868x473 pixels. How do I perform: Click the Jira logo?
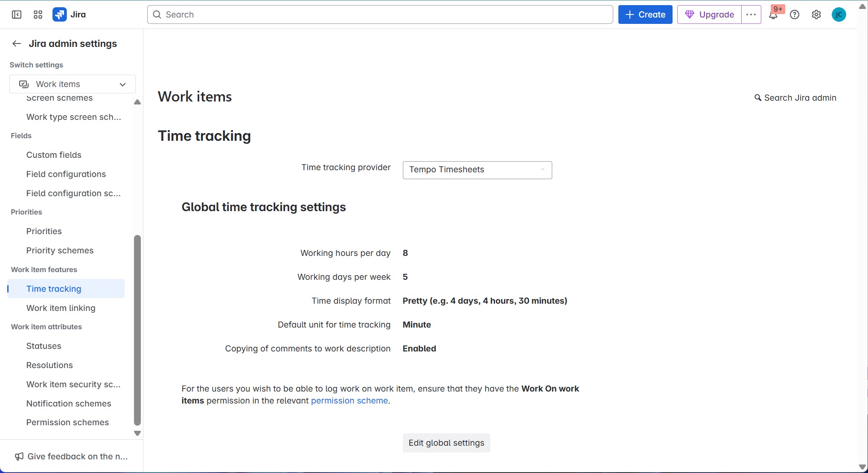point(60,14)
